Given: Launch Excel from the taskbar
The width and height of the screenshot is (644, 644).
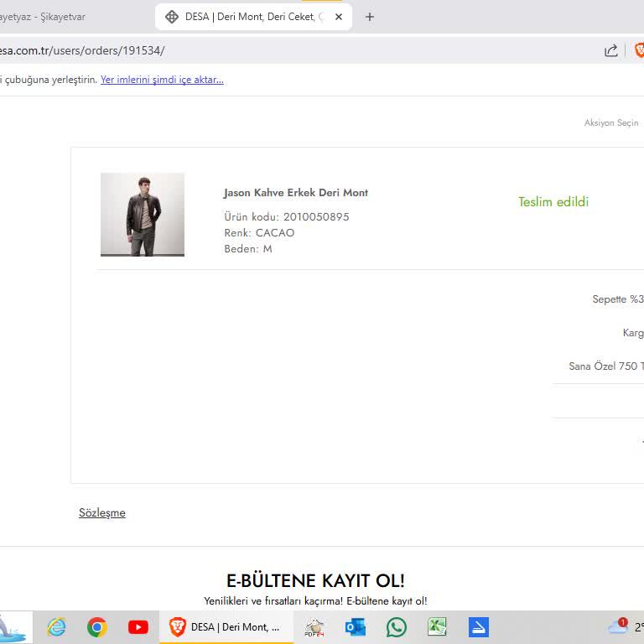Looking at the screenshot, I should click(437, 627).
